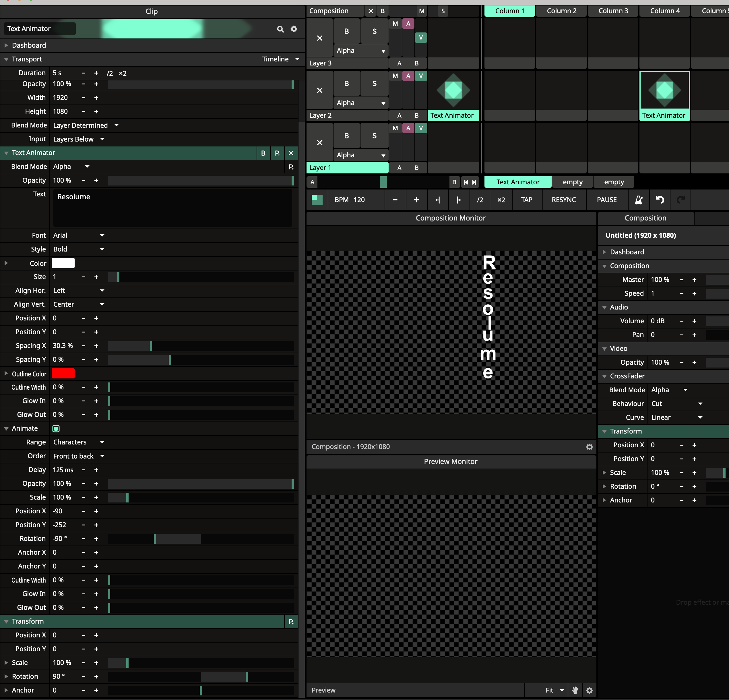729x700 pixels.
Task: Bypass Layer 1 with B button
Action: (346, 136)
